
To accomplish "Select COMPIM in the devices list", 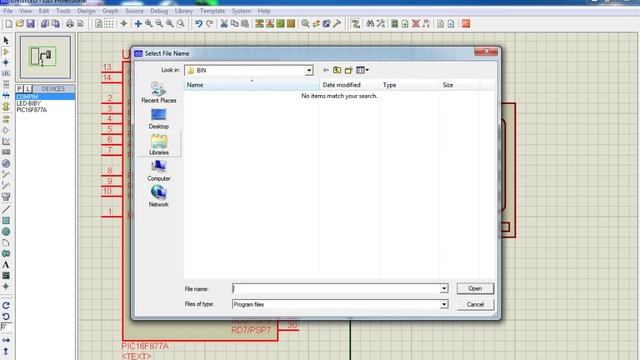I will pyautogui.click(x=45, y=97).
